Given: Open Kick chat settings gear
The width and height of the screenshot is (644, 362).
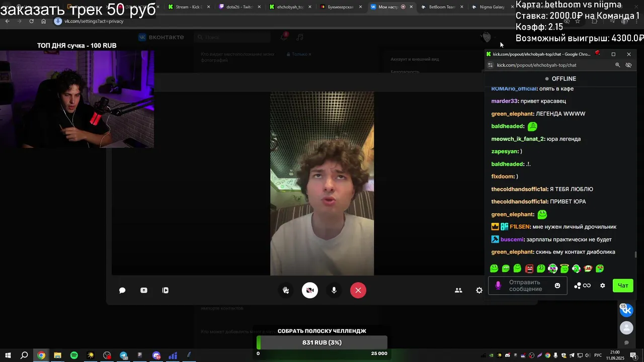Looking at the screenshot, I should point(603,286).
